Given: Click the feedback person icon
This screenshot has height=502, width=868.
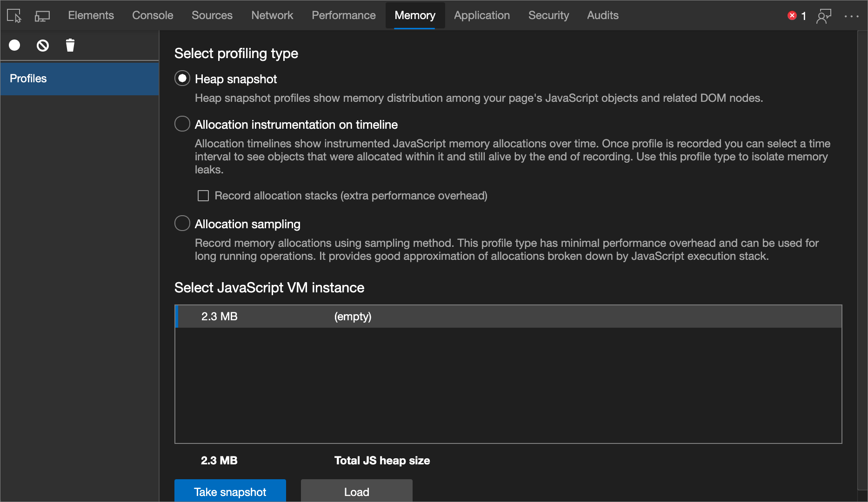Looking at the screenshot, I should coord(824,15).
